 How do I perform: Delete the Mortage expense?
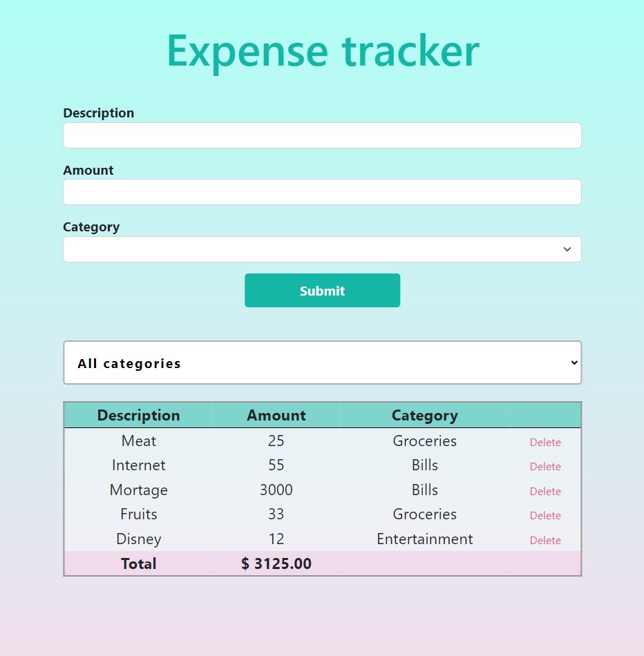click(545, 491)
